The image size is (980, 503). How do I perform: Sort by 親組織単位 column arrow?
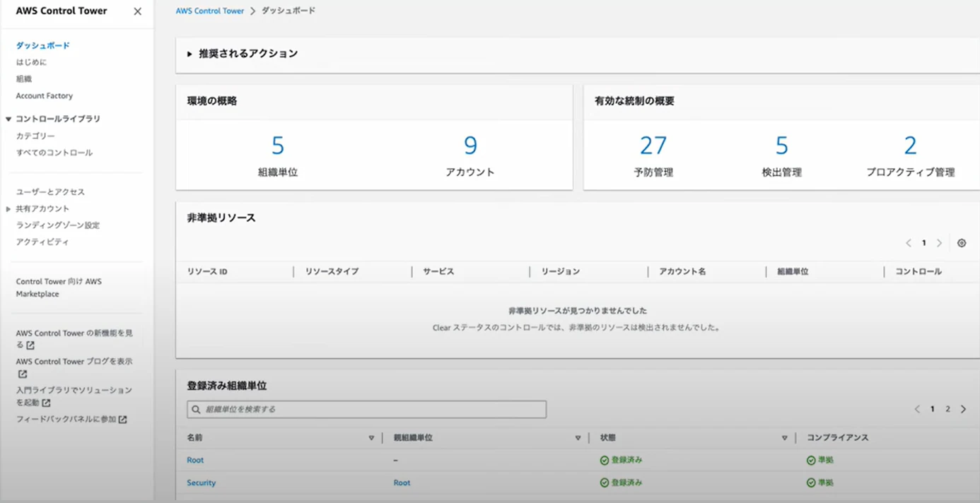pyautogui.click(x=578, y=439)
